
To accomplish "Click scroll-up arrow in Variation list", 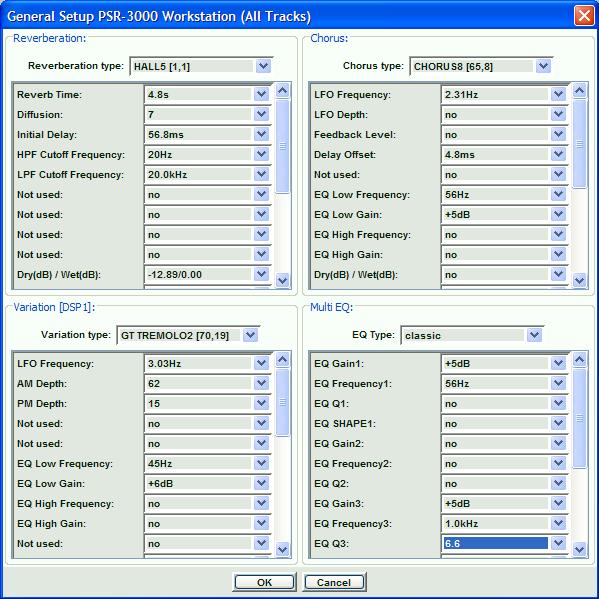I will pyautogui.click(x=283, y=359).
